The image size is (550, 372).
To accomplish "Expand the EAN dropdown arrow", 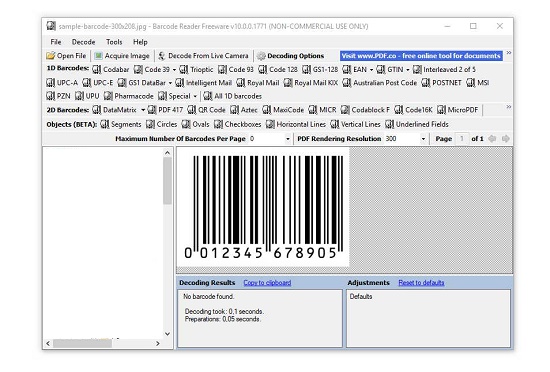I will coord(371,70).
